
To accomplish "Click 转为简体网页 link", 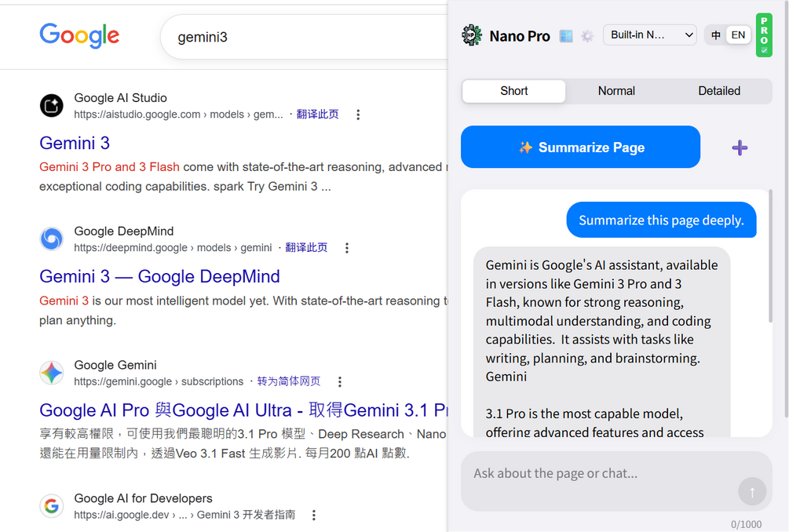I will pos(289,381).
